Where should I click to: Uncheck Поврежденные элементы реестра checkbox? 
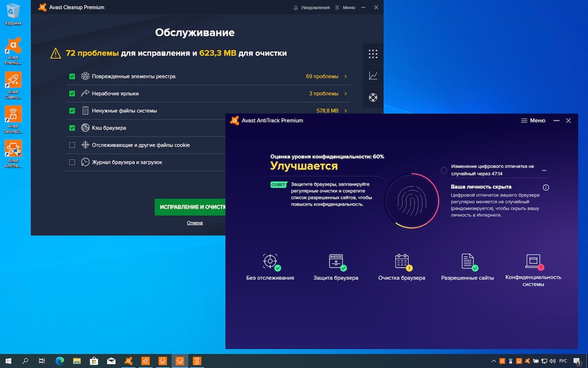(72, 77)
